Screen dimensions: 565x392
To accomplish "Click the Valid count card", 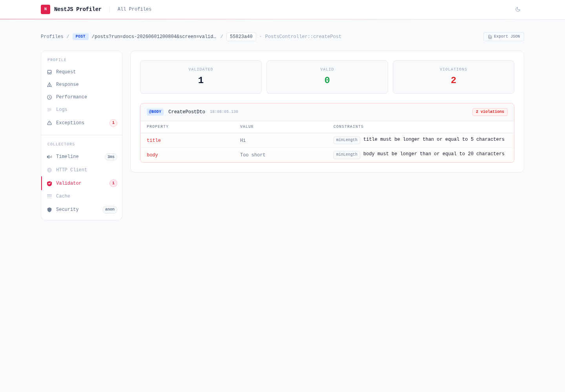I will click(x=327, y=77).
